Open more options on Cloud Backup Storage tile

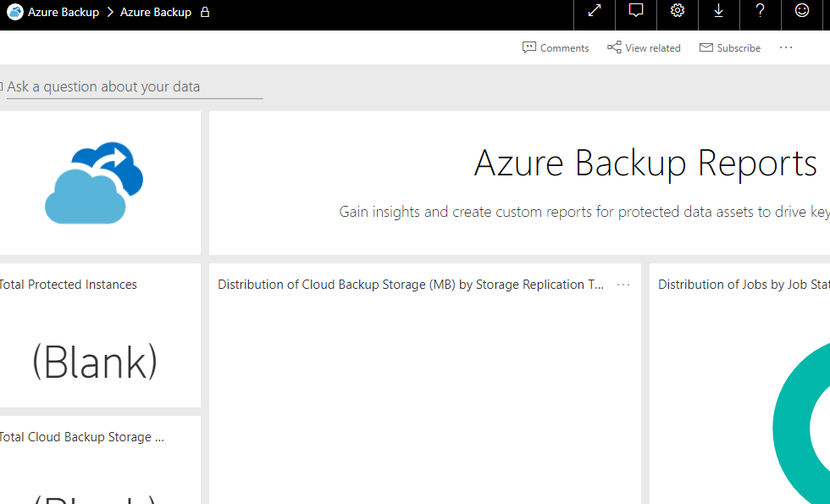pos(623,285)
